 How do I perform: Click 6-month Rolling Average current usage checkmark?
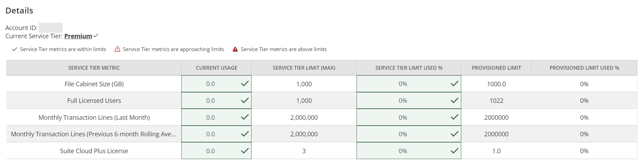(245, 134)
